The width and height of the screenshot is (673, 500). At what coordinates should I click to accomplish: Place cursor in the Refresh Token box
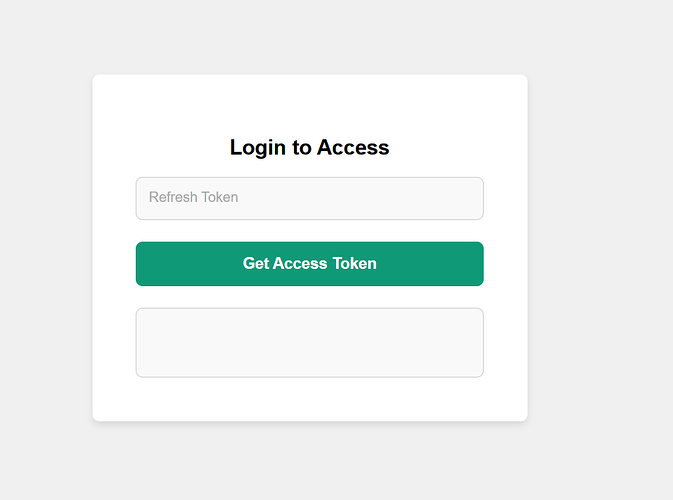[x=309, y=198]
